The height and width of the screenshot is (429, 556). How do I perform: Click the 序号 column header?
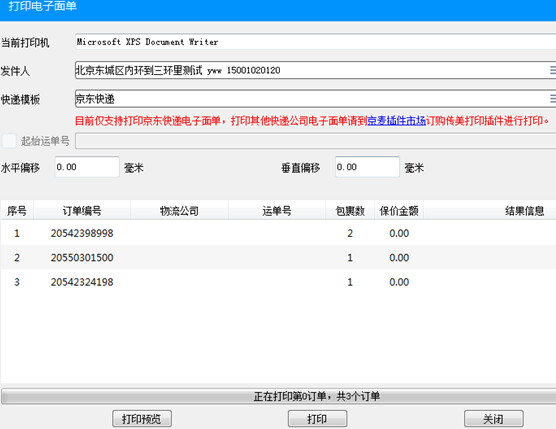[x=17, y=211]
